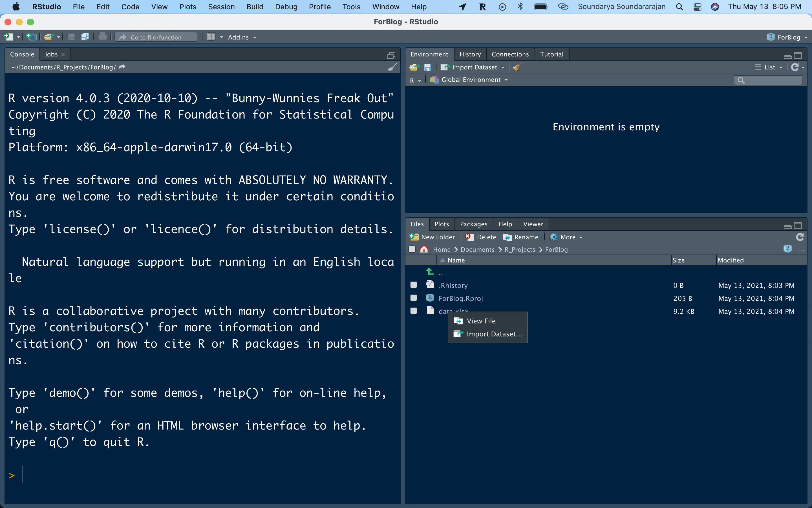Open the ForBlog.Rproj file link

[x=461, y=298]
